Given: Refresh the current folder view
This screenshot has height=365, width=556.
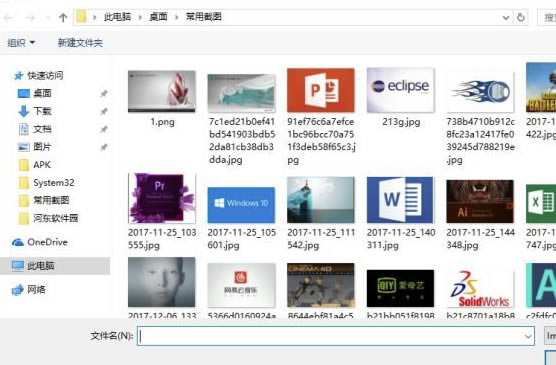Looking at the screenshot, I should (x=520, y=17).
